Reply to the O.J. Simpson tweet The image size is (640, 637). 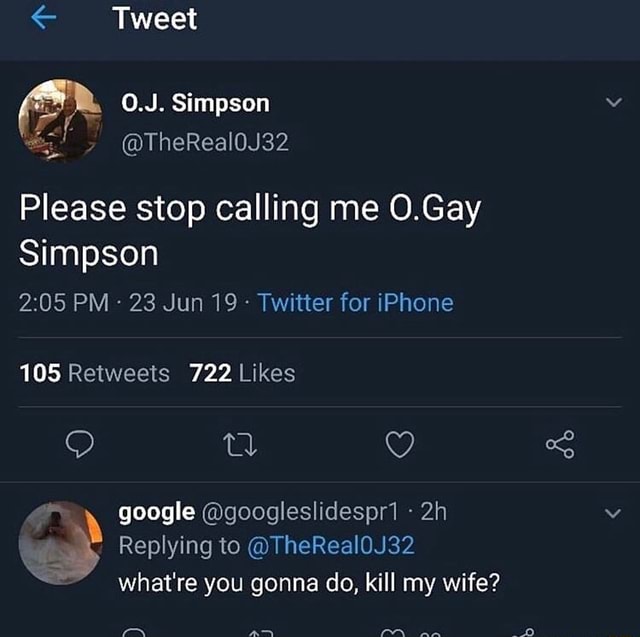80,444
